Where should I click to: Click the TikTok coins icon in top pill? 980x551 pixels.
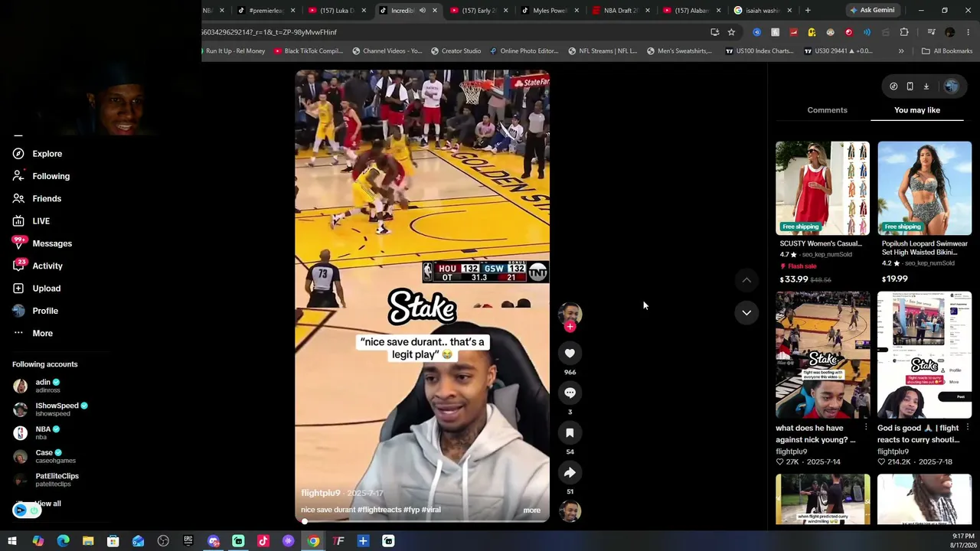click(x=893, y=86)
